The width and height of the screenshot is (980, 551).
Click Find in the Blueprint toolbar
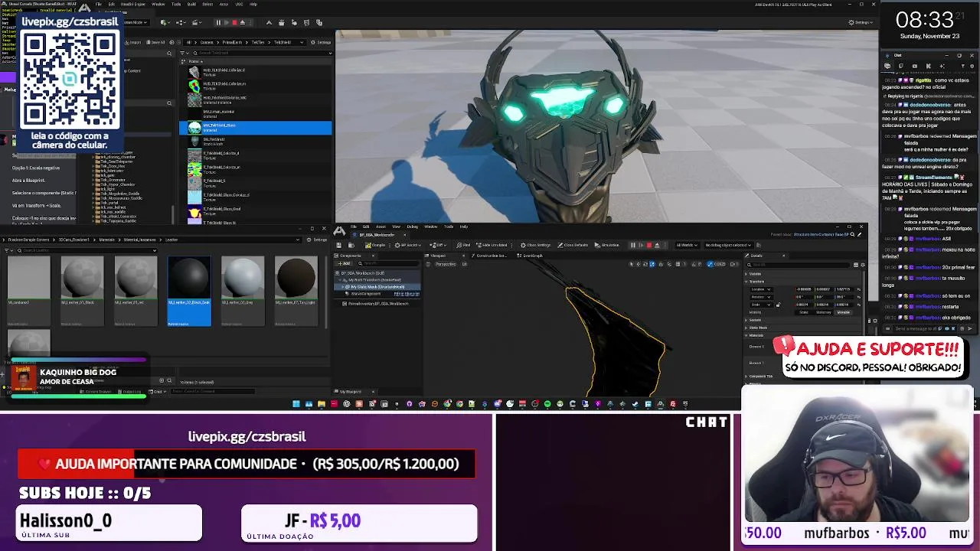coord(464,245)
